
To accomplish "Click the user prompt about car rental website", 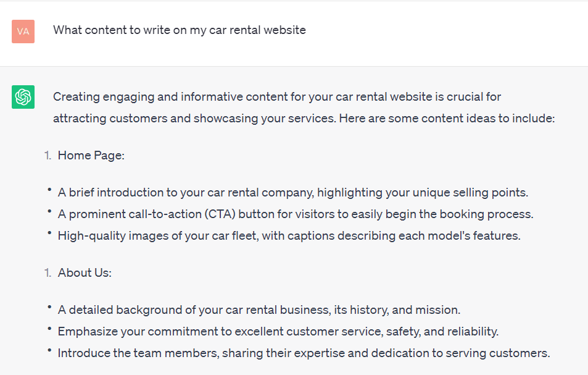I will tap(179, 30).
